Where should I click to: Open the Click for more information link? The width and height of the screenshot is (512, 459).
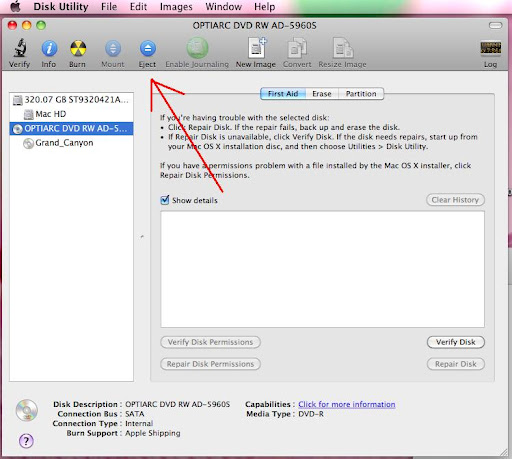(x=347, y=404)
